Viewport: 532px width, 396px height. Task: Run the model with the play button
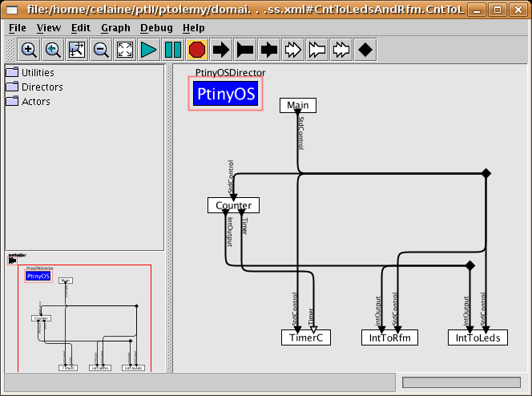coord(149,50)
